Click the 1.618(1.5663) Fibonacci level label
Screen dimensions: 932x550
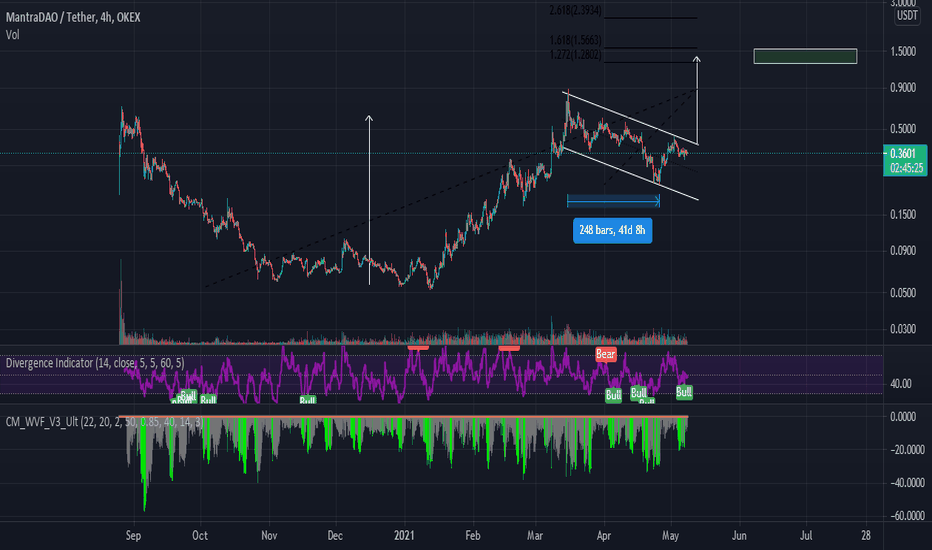tap(575, 40)
